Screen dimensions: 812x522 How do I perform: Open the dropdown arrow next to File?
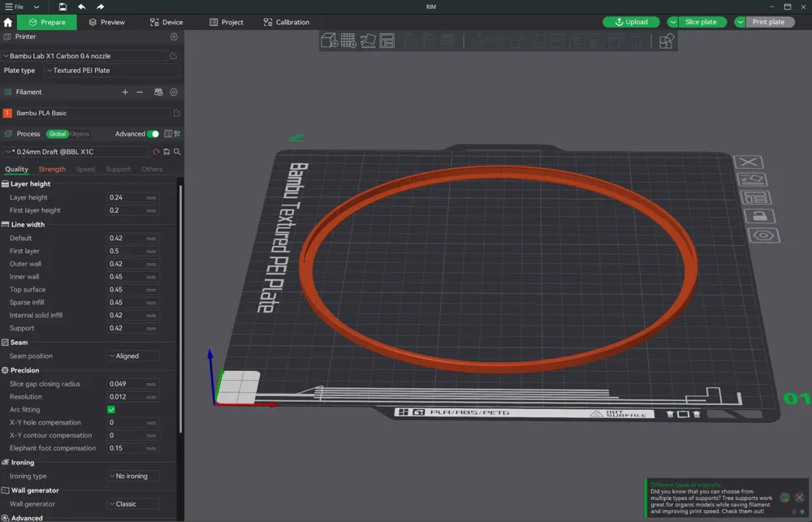pos(37,6)
